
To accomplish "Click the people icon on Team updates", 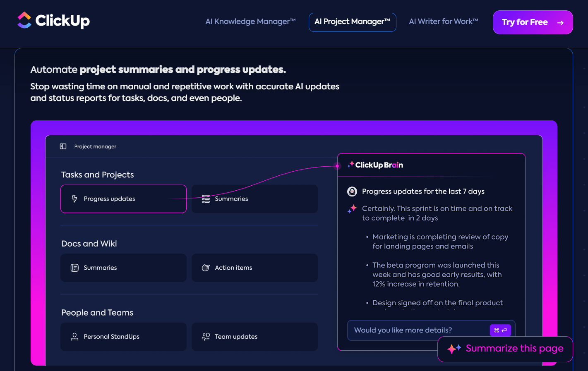I will [x=206, y=337].
